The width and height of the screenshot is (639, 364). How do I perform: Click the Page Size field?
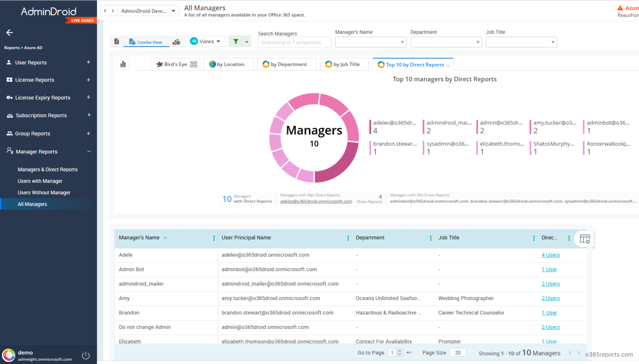[458, 353]
